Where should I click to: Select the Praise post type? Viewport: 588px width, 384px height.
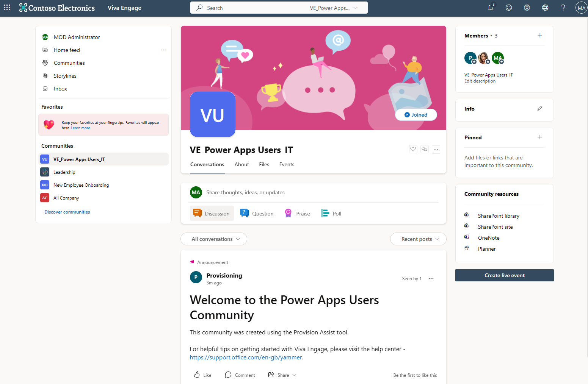[x=298, y=213]
